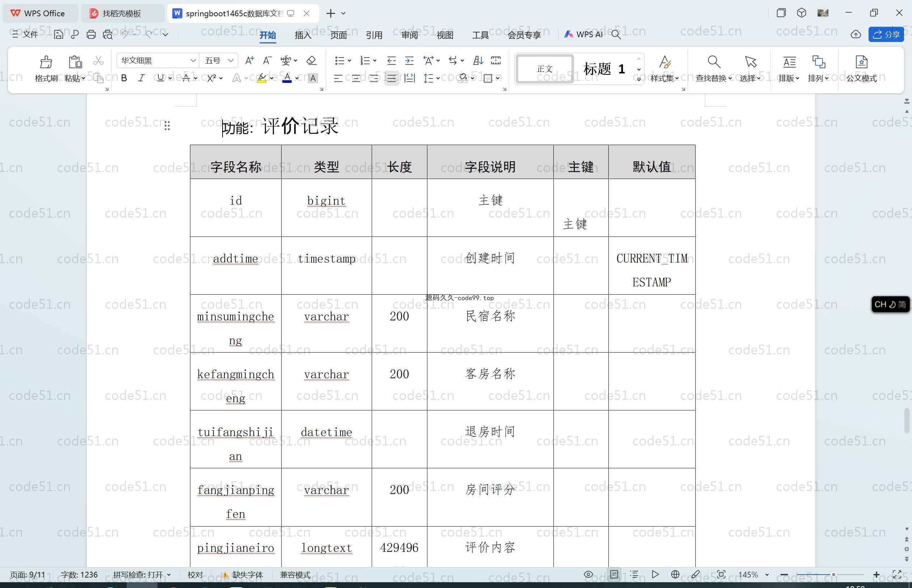The image size is (912, 588).
Task: Open the 文件 (File) menu
Action: click(25, 34)
